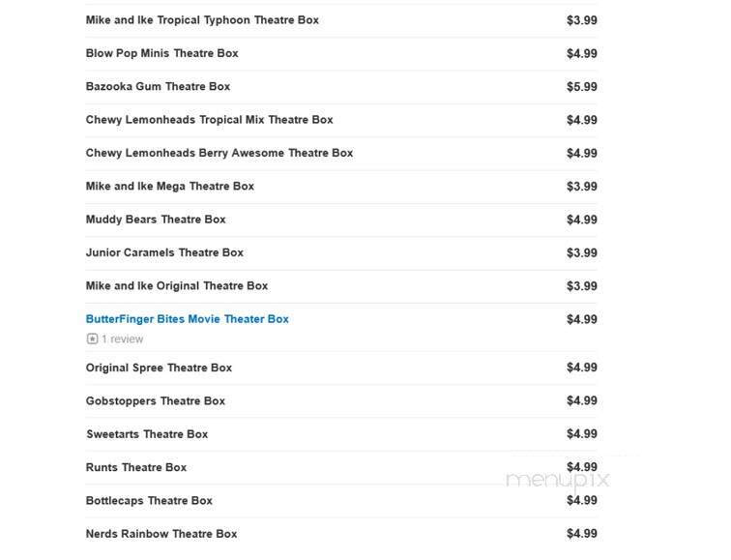This screenshot has height=560, width=731.
Task: Click the $3.99 price for Mike and Ike Original
Action: [x=582, y=286]
